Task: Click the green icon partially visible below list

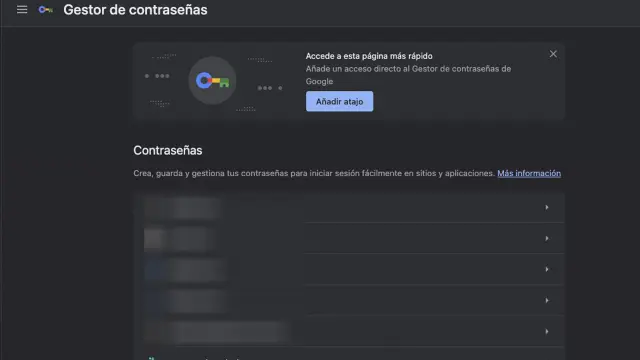Action: (151, 358)
